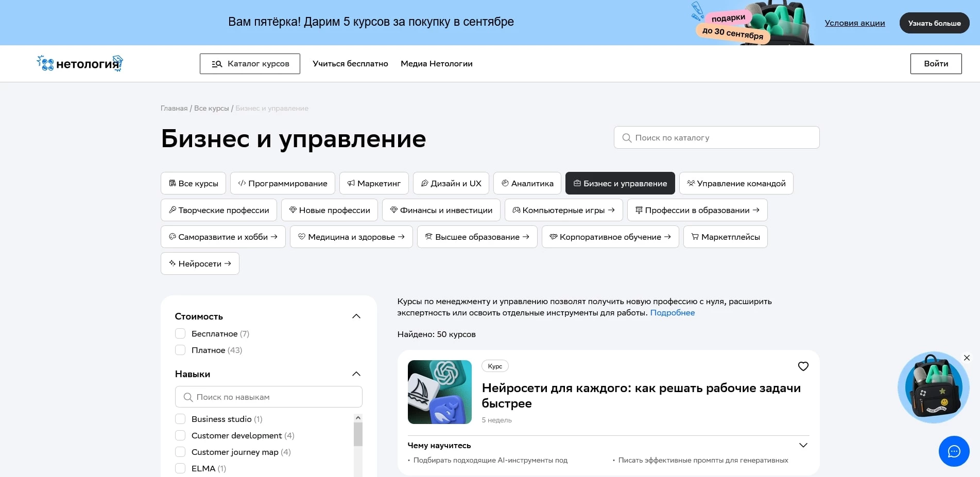Open Каталог курсов from the header
The image size is (980, 477).
[250, 63]
